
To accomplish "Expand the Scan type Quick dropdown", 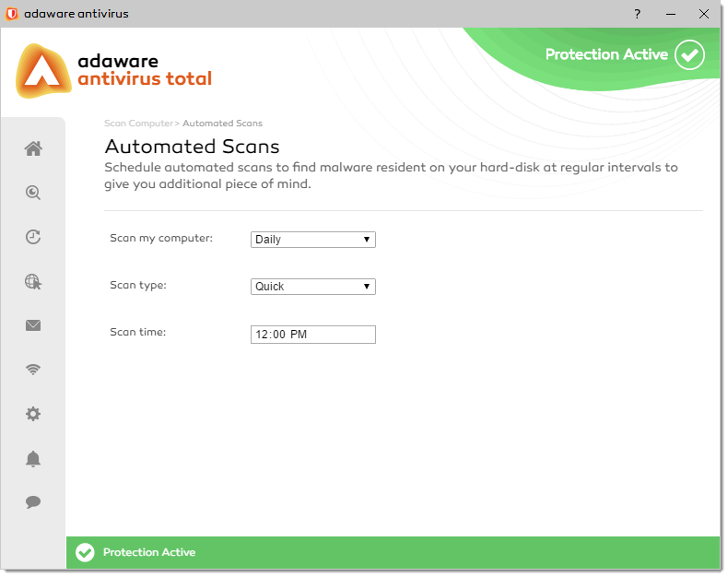I will pyautogui.click(x=313, y=287).
